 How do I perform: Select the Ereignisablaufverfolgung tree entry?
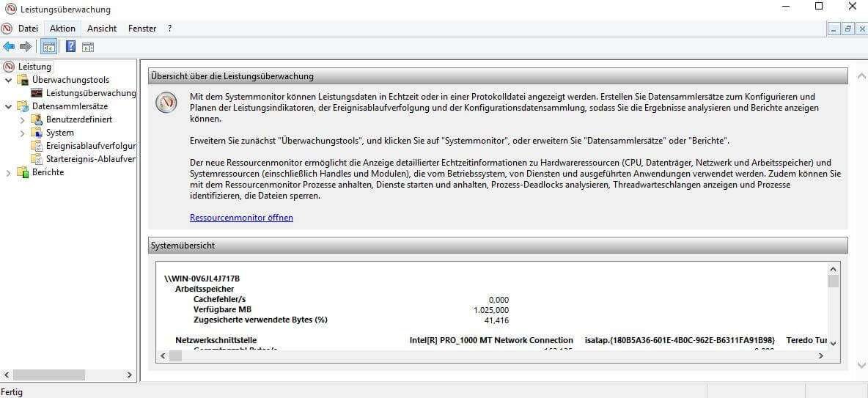click(91, 146)
